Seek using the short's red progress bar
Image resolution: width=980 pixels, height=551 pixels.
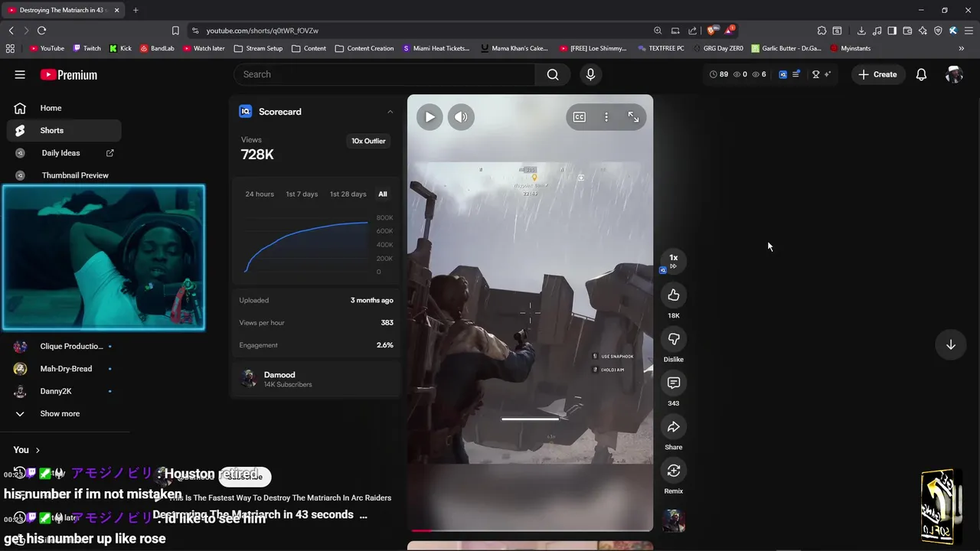pyautogui.click(x=530, y=530)
